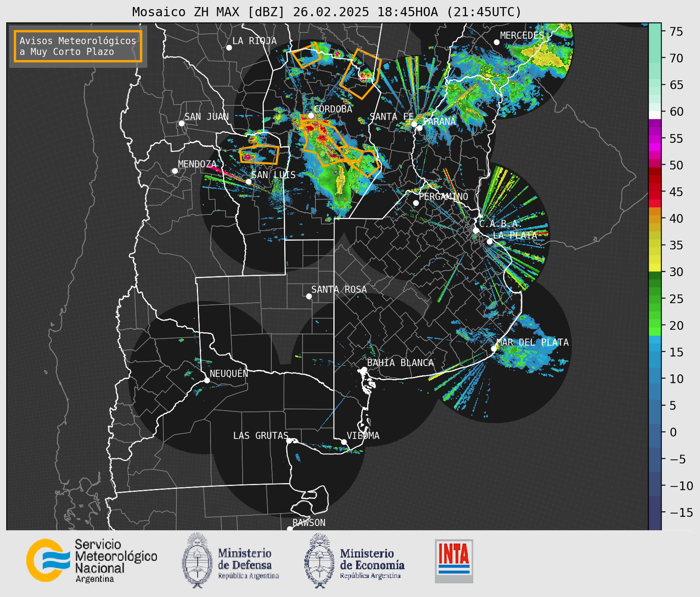Click the MENDOZA label text
The height and width of the screenshot is (597, 700).
(x=198, y=164)
